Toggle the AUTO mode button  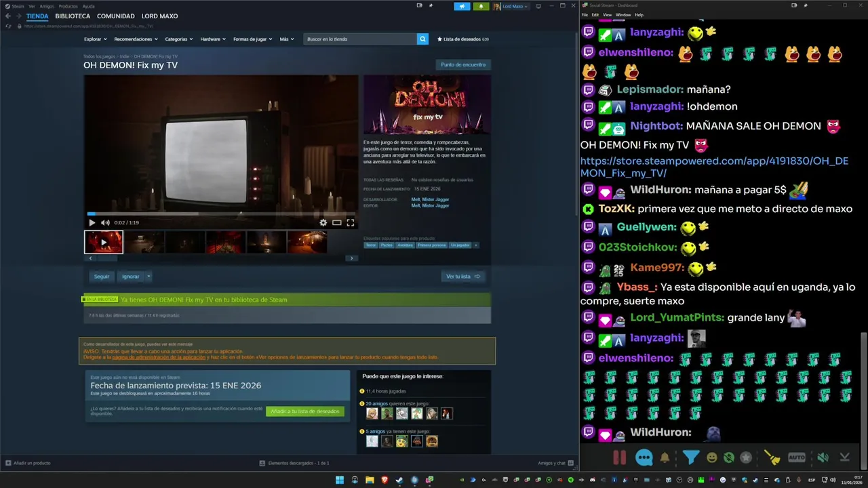click(x=797, y=457)
